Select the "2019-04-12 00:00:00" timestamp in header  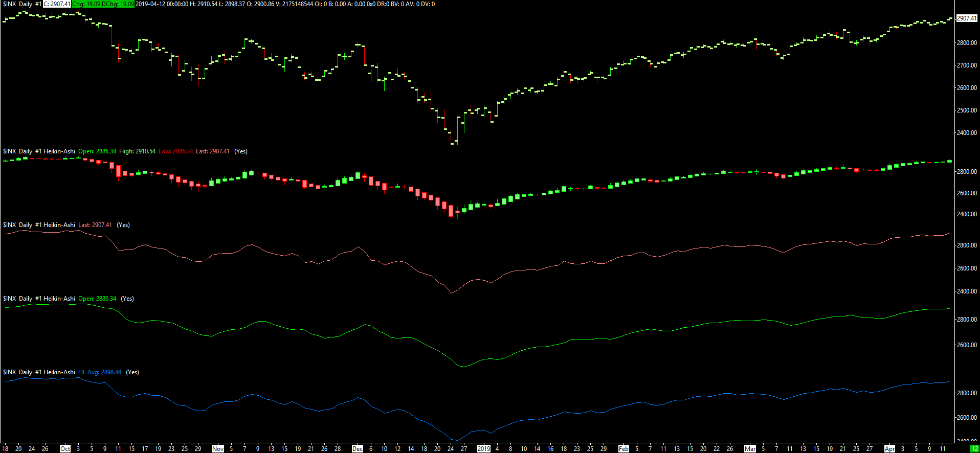click(162, 4)
